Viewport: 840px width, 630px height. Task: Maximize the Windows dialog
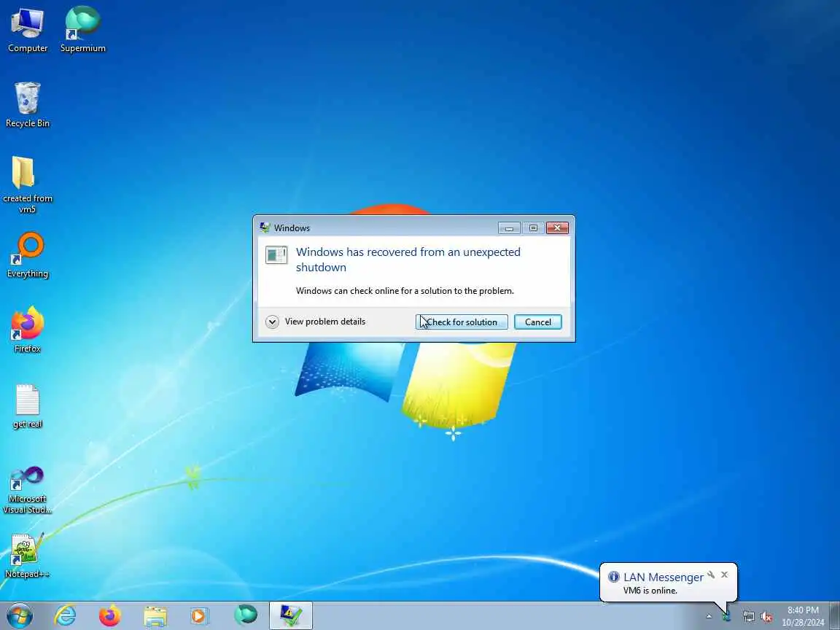click(x=533, y=228)
